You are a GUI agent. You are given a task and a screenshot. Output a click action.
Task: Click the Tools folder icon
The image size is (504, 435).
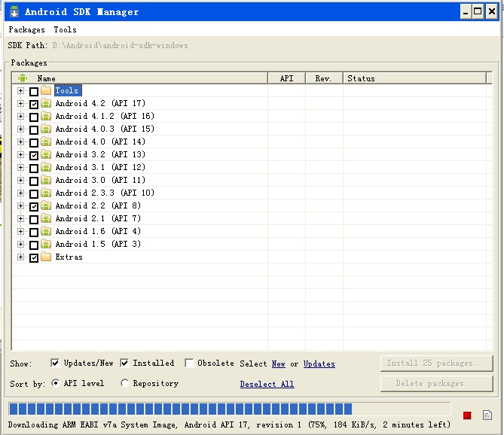[46, 90]
